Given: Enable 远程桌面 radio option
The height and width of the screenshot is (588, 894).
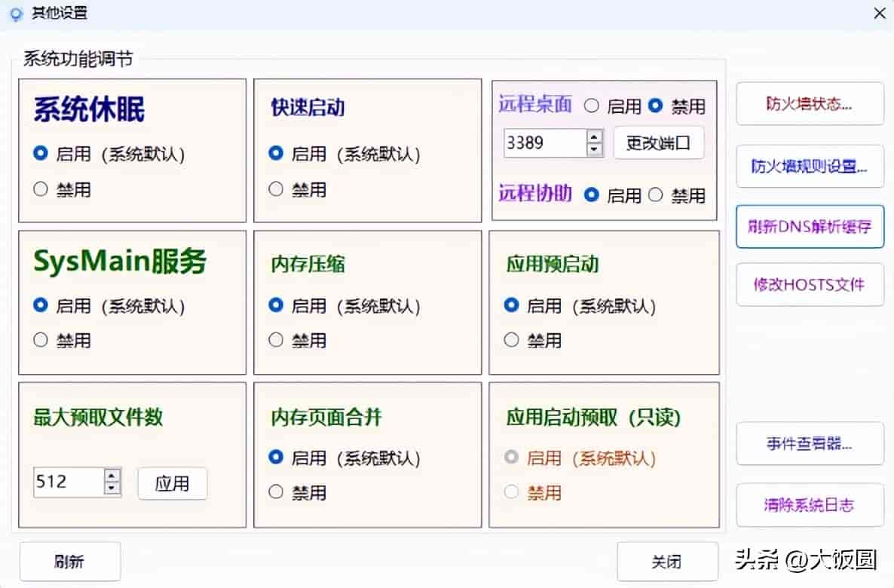Looking at the screenshot, I should click(592, 106).
